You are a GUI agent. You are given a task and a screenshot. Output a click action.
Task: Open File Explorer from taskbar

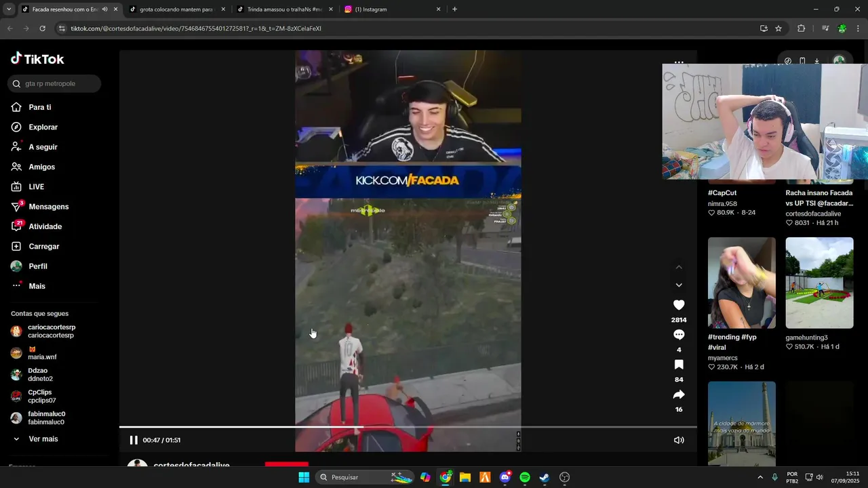[465, 477]
